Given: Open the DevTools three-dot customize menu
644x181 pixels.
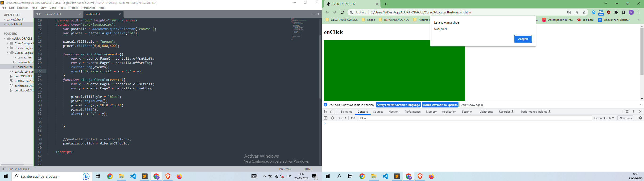Looking at the screenshot, I should (634, 111).
